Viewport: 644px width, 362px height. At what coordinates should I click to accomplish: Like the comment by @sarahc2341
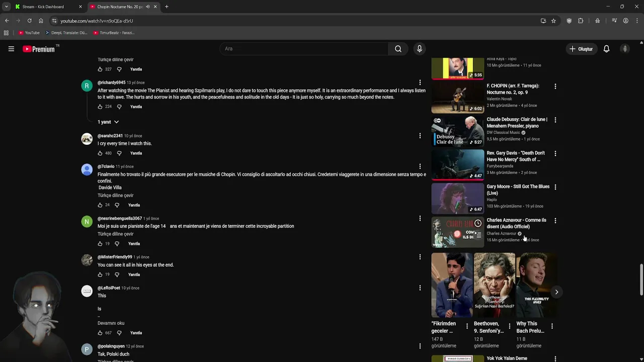point(100,153)
